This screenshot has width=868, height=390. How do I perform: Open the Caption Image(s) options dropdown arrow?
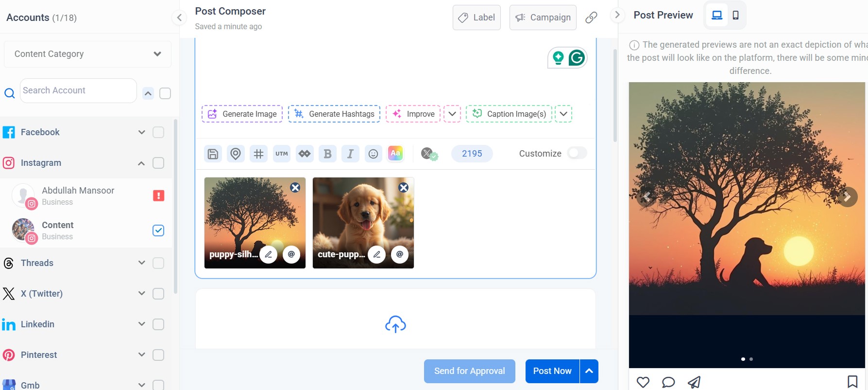563,114
